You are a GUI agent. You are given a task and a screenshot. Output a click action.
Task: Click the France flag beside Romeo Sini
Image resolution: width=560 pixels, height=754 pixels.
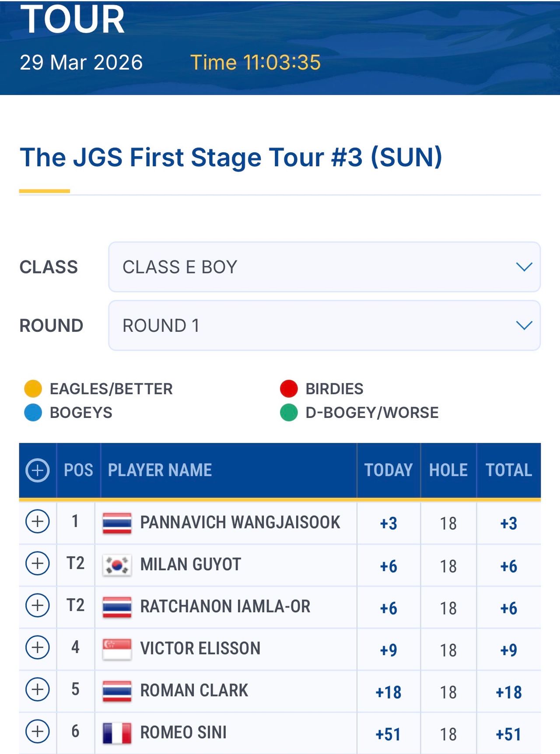click(x=117, y=733)
